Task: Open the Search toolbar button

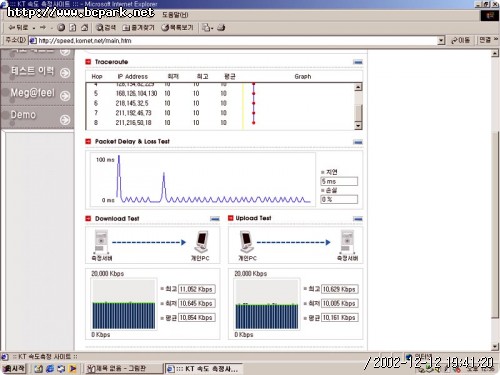Action: coord(106,28)
